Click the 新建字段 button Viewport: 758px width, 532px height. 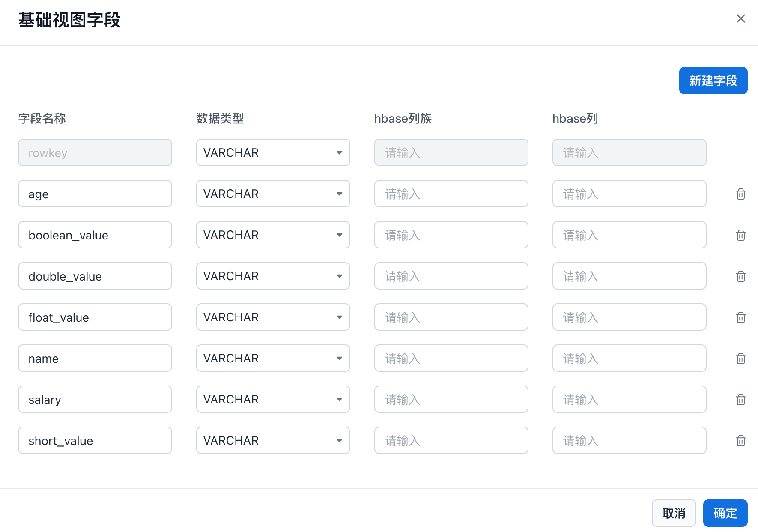[x=713, y=81]
